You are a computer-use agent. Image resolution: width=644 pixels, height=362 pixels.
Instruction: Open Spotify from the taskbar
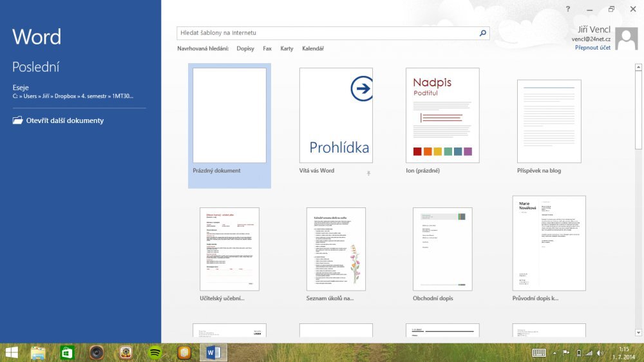pyautogui.click(x=155, y=352)
